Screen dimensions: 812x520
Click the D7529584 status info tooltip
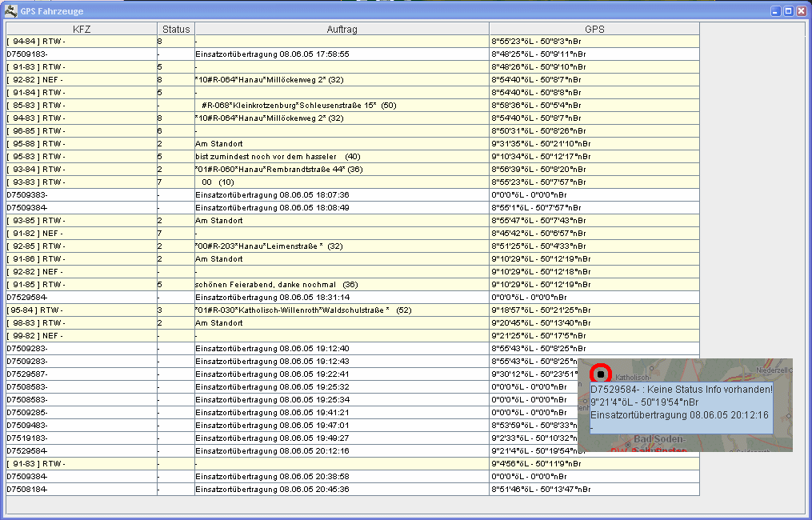[x=682, y=408]
